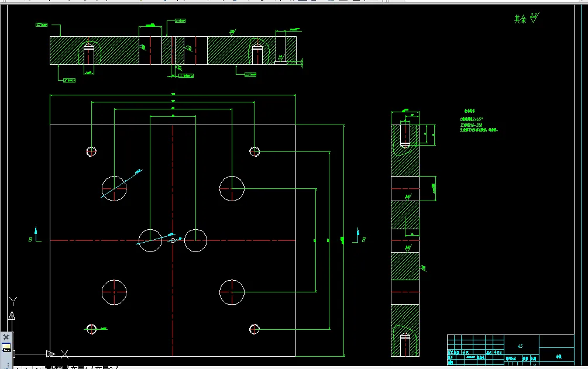This screenshot has width=588, height=369.
Task: Select upper-right small hole in plan view
Action: point(255,151)
